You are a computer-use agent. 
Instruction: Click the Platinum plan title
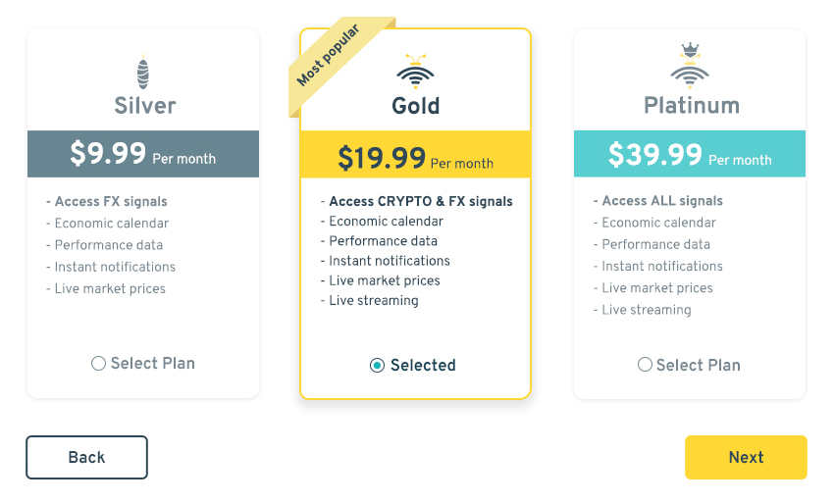[x=691, y=106]
